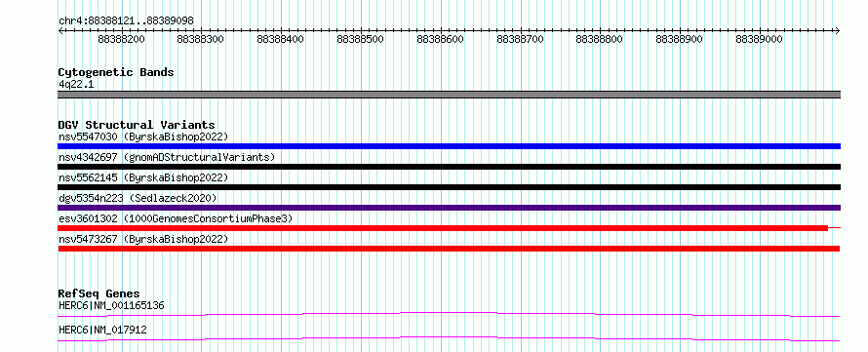Click the red nsv5473267 variant bar
This screenshot has width=868, height=352.
click(x=449, y=249)
